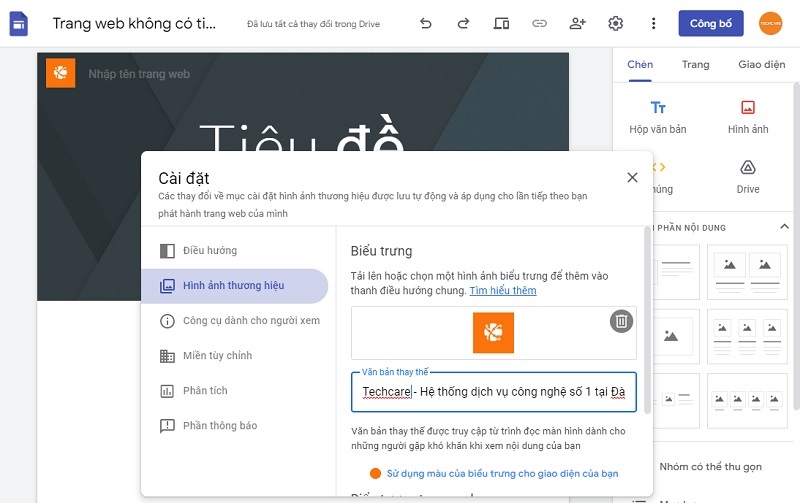This screenshot has height=503, width=800.
Task: Click the site logo in header
Action: 61,73
